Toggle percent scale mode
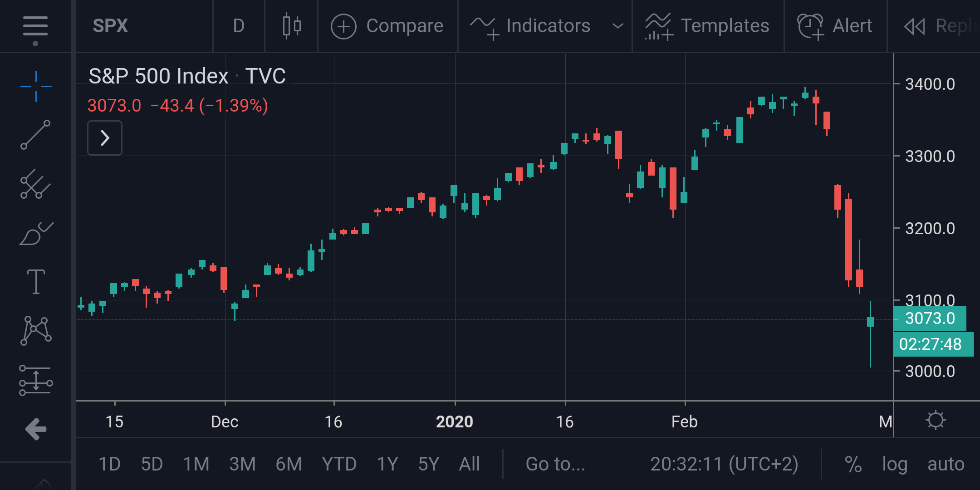 click(x=853, y=464)
